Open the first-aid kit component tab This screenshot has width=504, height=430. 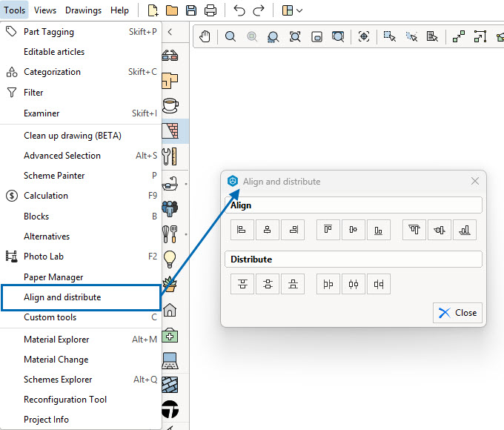tap(170, 335)
